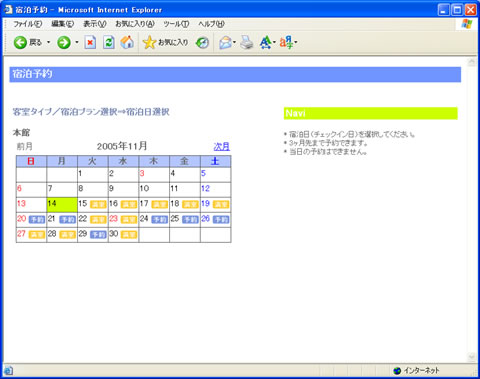The width and height of the screenshot is (480, 379).
Task: Open Forward button history dropdown arrow
Action: point(77,42)
